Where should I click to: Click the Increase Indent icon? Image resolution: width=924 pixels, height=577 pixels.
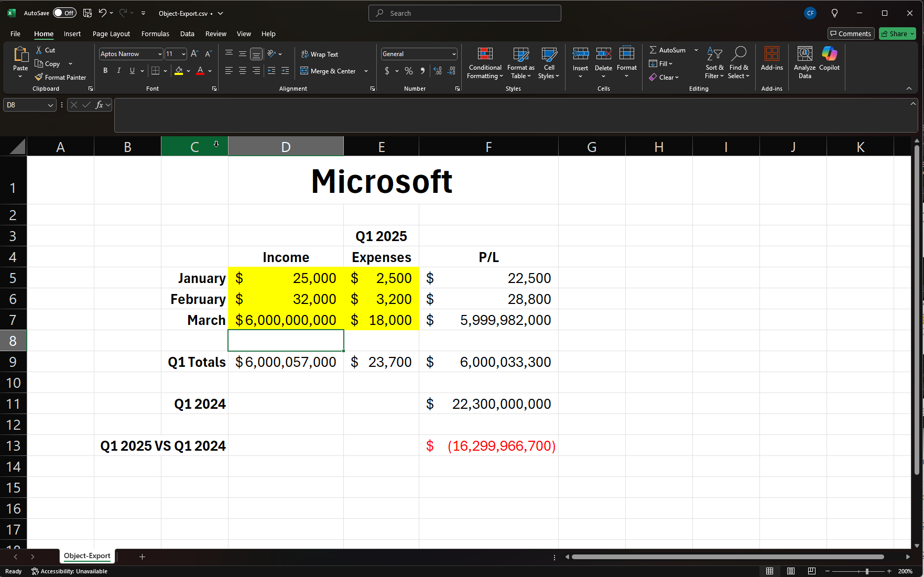pos(285,71)
